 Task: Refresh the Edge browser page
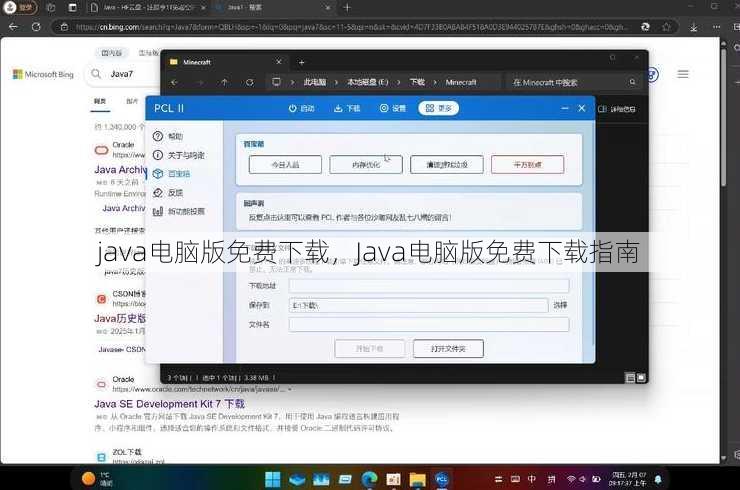(x=36, y=27)
